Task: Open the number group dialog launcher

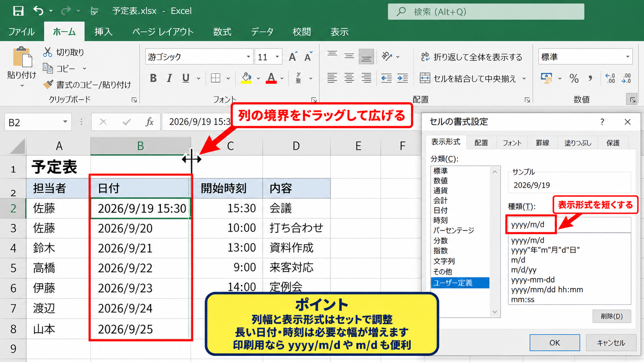Action: point(632,100)
